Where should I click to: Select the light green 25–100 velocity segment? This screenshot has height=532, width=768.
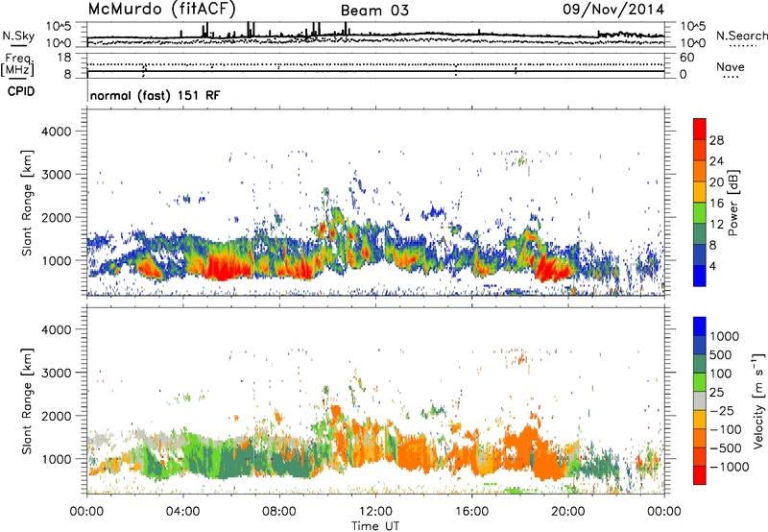pos(700,382)
